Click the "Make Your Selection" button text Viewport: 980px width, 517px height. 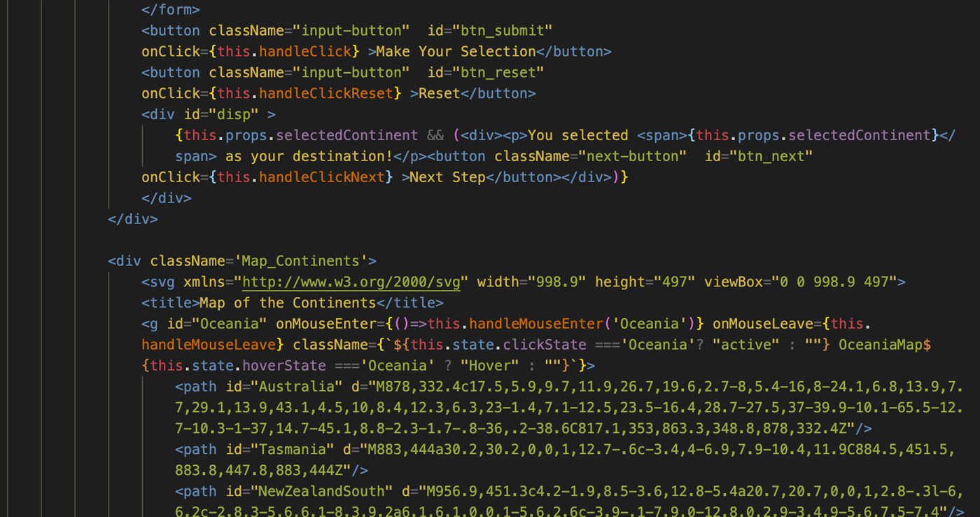(x=456, y=52)
